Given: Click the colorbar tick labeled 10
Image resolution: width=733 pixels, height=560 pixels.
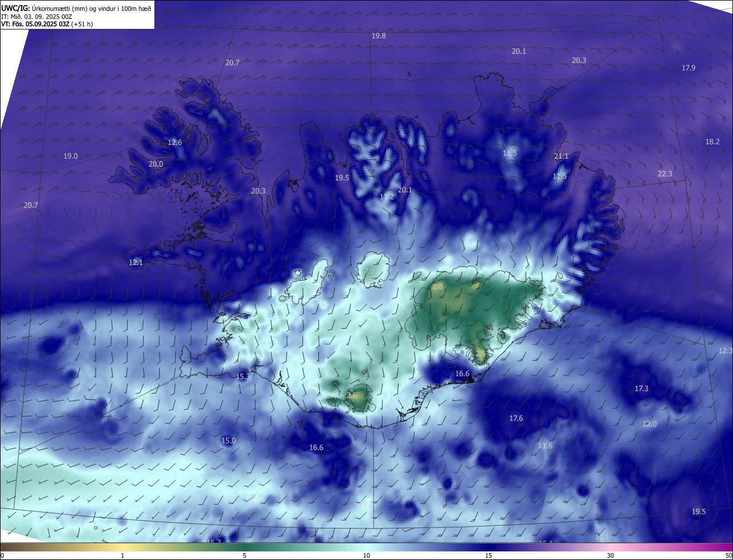Looking at the screenshot, I should point(366,555).
